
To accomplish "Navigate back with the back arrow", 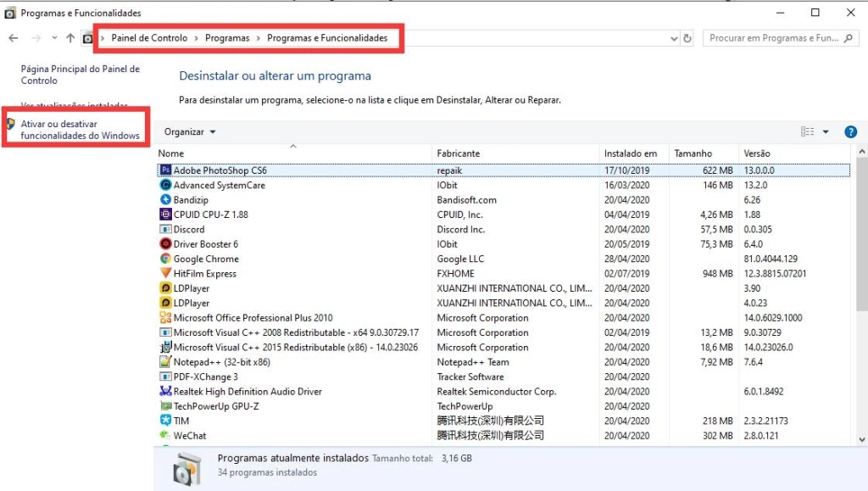I will [x=14, y=38].
